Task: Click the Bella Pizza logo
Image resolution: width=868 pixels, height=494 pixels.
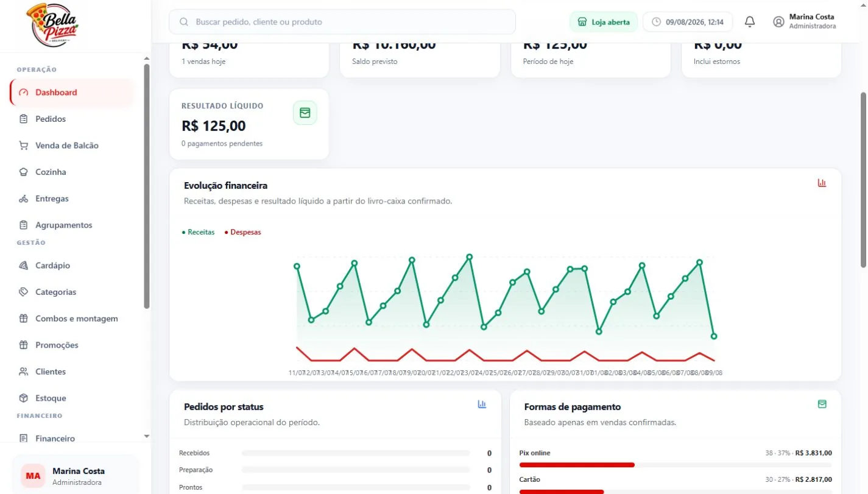Action: tap(52, 26)
